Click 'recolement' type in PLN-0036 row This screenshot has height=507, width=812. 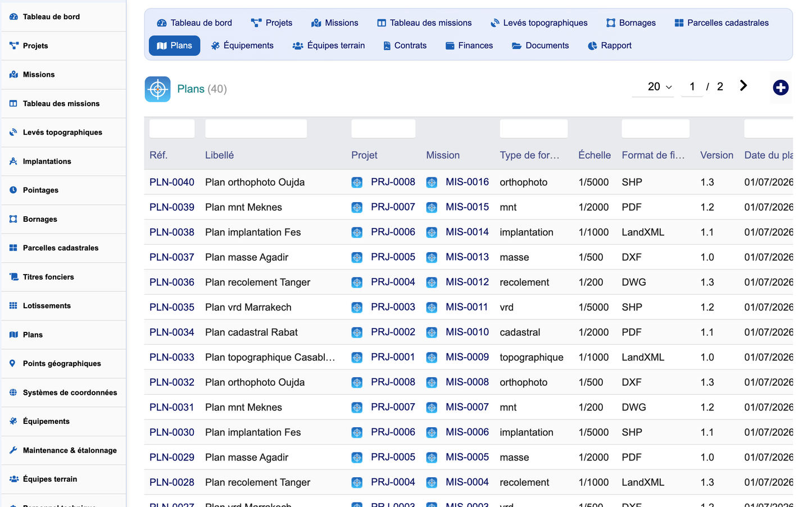(524, 282)
